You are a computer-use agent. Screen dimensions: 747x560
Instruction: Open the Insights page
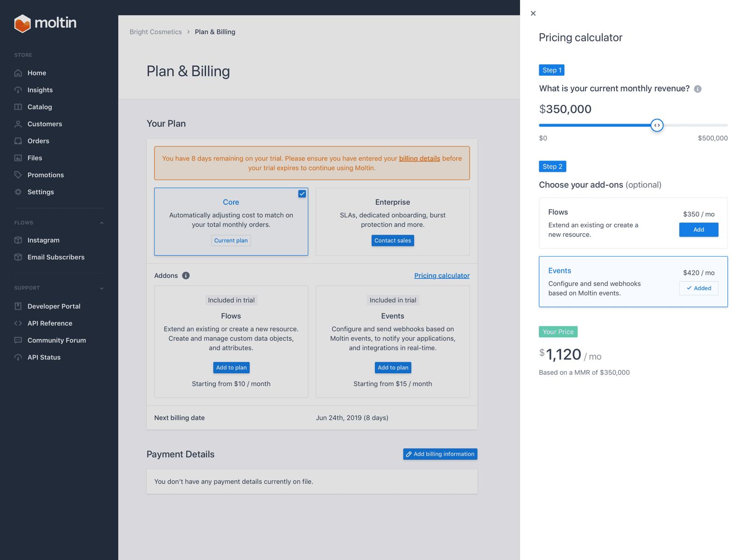click(40, 90)
